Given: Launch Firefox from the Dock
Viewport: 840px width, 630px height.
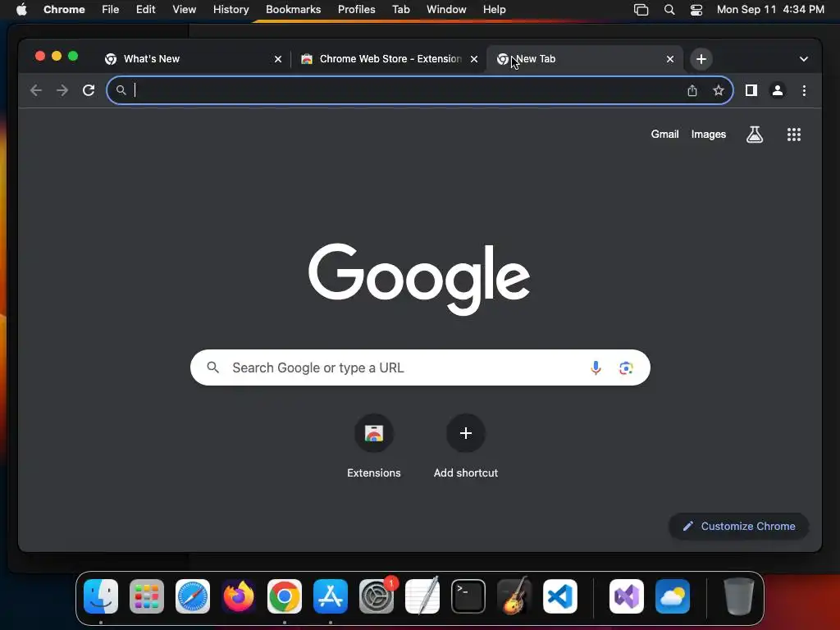Looking at the screenshot, I should (x=239, y=596).
